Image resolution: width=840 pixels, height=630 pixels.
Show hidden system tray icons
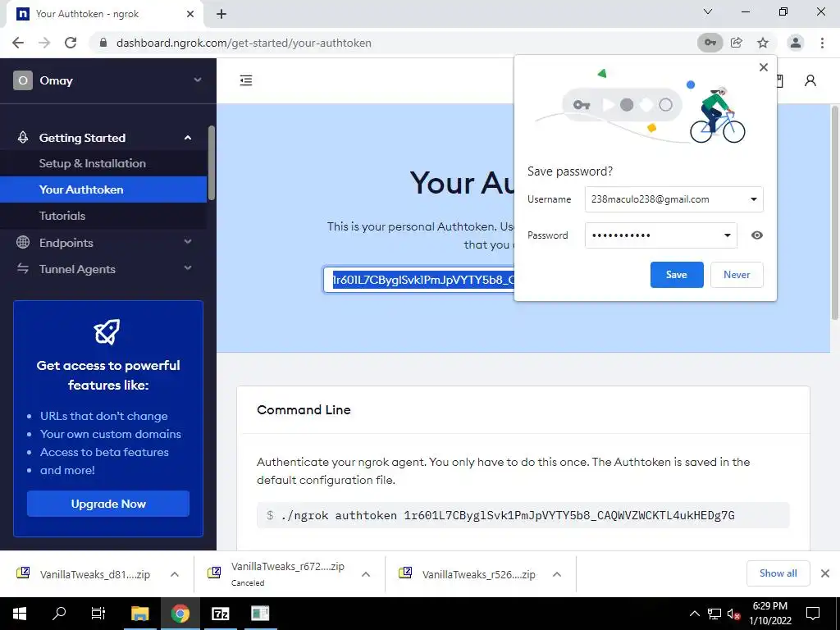click(x=694, y=614)
